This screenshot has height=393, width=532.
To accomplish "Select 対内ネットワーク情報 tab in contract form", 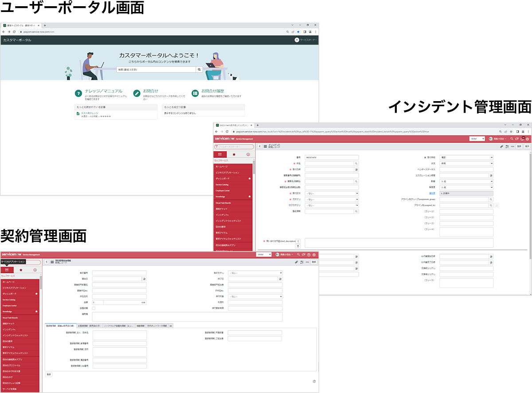I will [158, 326].
